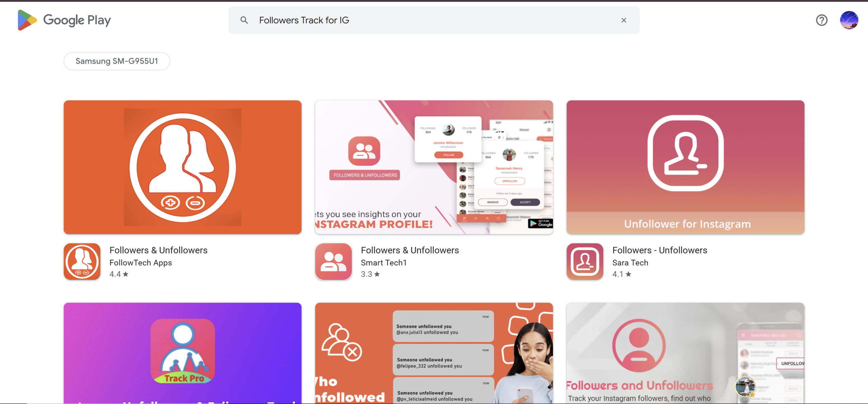
Task: Click the 4.1 star rating
Action: coord(622,274)
